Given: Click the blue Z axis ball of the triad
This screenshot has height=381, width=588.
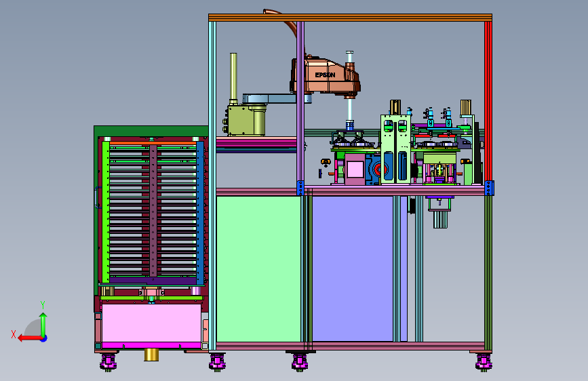Looking at the screenshot, I should coord(44,338).
